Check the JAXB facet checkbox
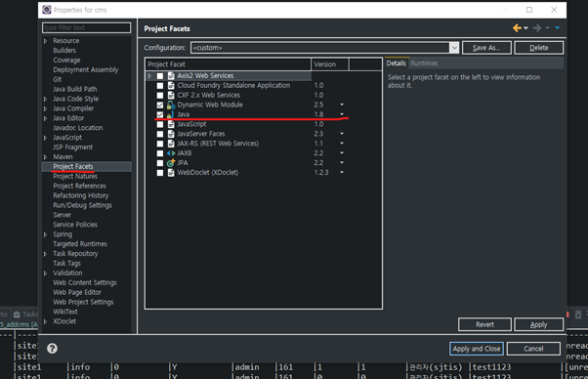Viewport: 588px width, 379px height. pyautogui.click(x=160, y=153)
